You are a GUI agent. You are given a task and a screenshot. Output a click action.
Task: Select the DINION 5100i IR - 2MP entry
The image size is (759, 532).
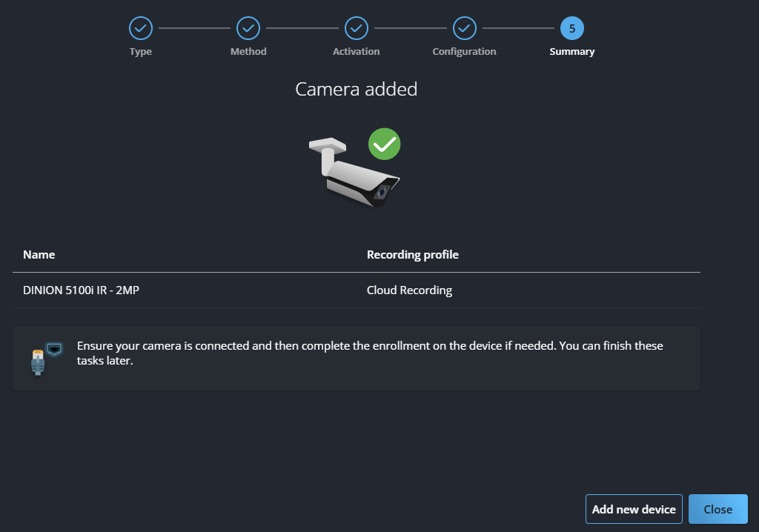coord(82,290)
